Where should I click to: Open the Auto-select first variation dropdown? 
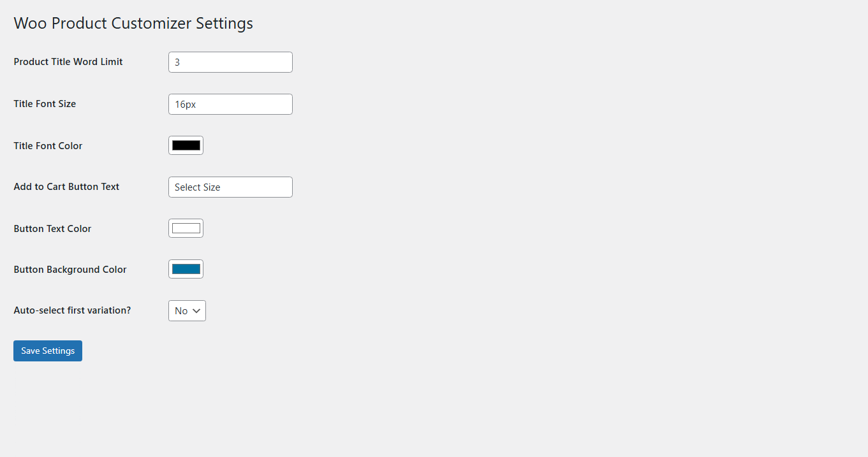coord(187,311)
